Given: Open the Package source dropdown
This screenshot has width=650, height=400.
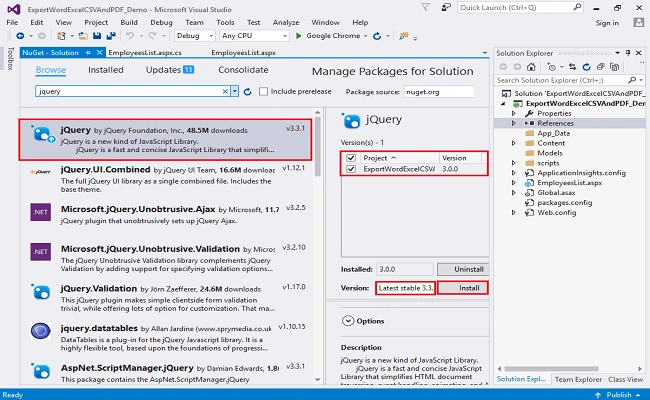Looking at the screenshot, I should pyautogui.click(x=439, y=92).
